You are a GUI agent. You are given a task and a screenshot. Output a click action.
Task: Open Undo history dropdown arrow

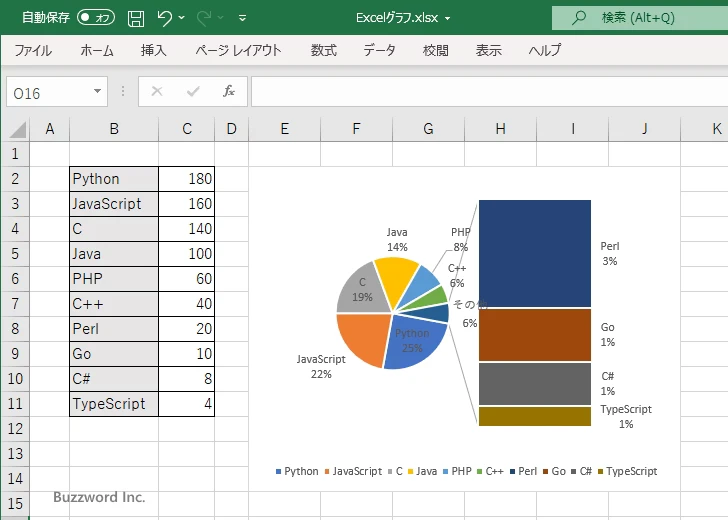pyautogui.click(x=182, y=18)
